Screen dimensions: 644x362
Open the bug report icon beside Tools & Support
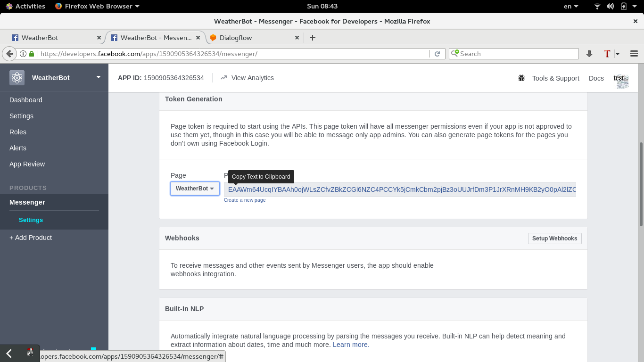(521, 78)
